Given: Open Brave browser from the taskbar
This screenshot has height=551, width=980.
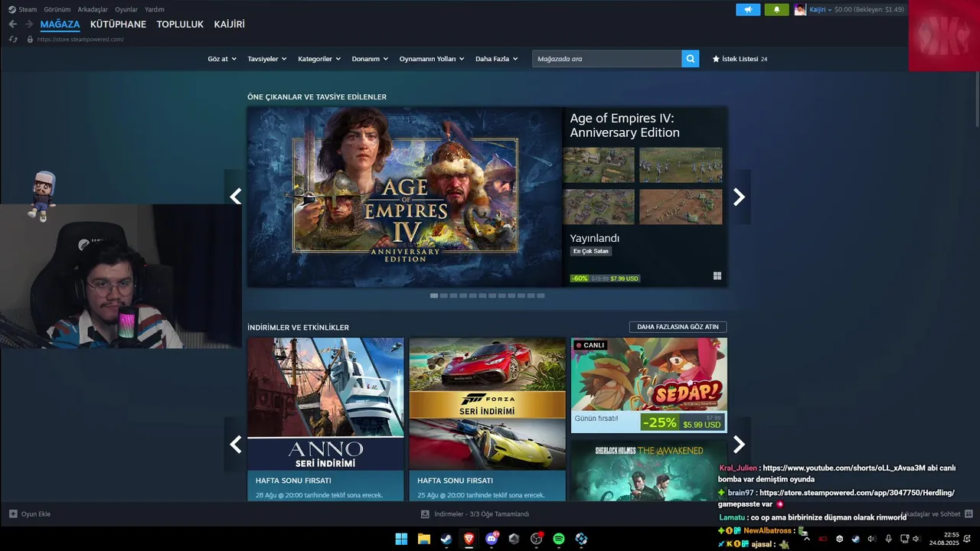Looking at the screenshot, I should click(x=469, y=539).
